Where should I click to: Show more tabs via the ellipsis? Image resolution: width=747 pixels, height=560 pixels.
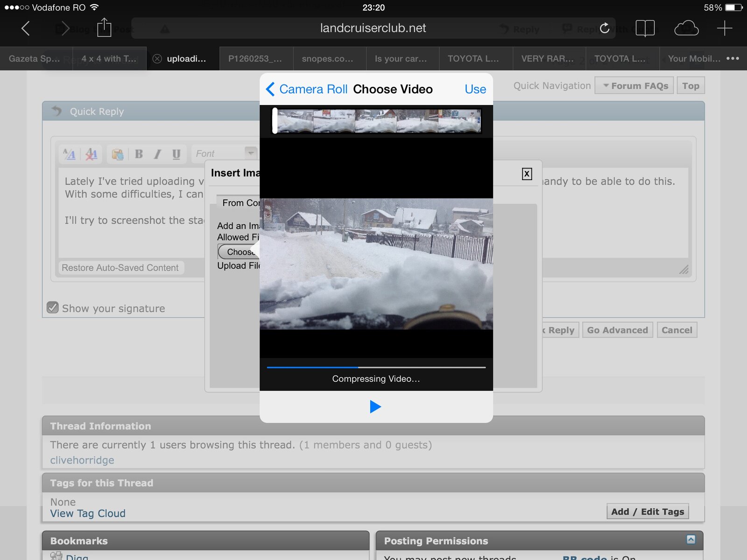pyautogui.click(x=733, y=58)
